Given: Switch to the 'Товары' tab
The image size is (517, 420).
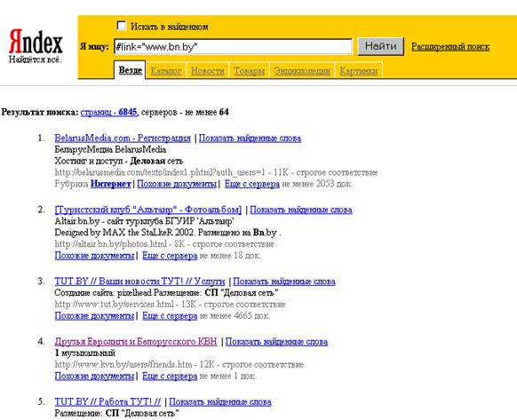Looking at the screenshot, I should point(249,71).
